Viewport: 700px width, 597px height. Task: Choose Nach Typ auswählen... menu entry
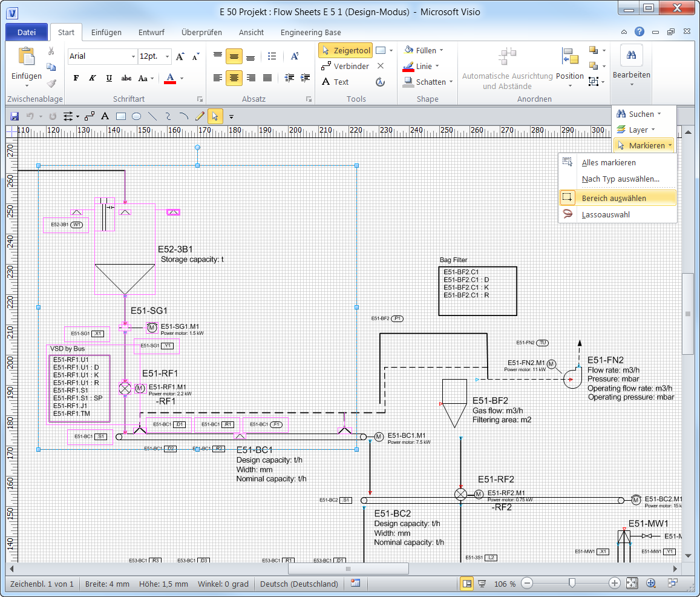pos(617,179)
